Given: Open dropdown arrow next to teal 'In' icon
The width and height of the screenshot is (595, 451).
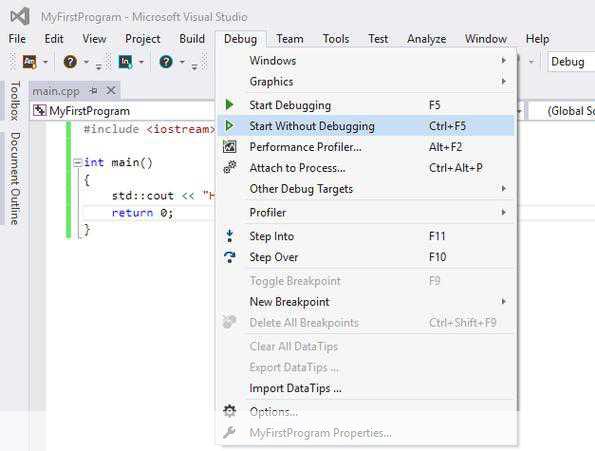Looking at the screenshot, I should [x=141, y=62].
